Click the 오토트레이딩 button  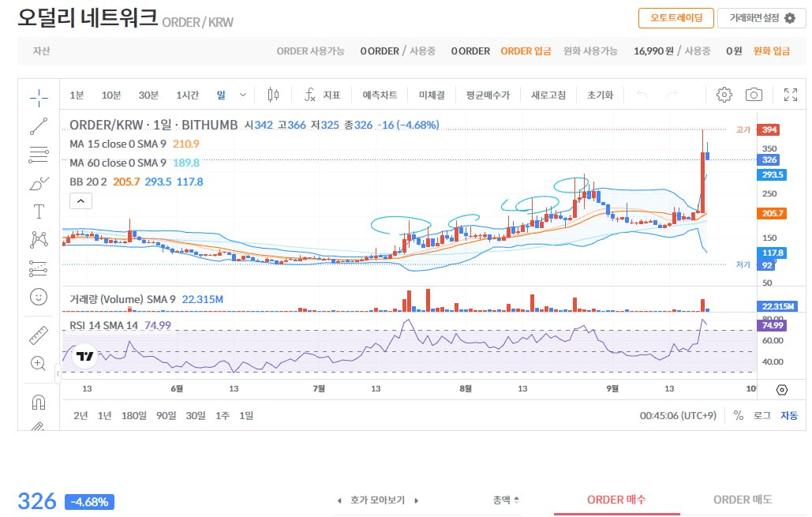[x=675, y=18]
